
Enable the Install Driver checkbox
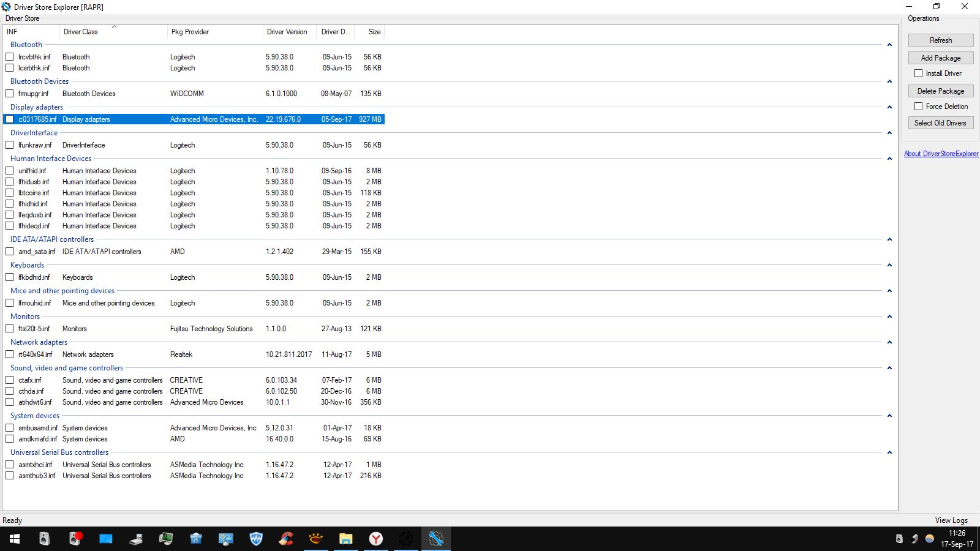(x=918, y=73)
